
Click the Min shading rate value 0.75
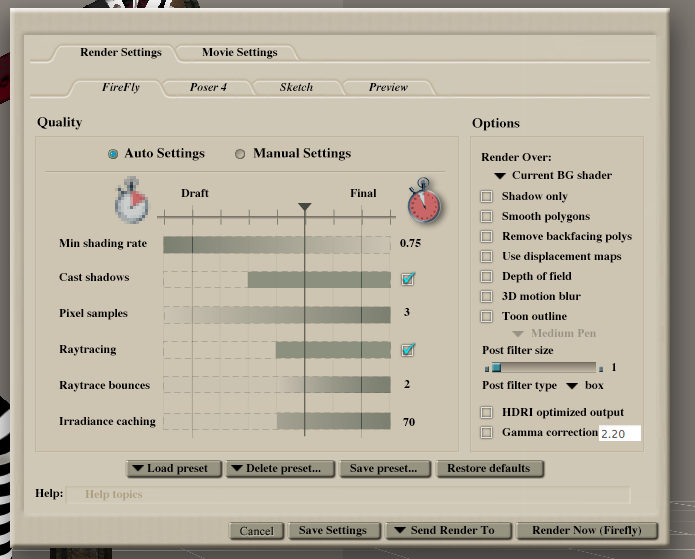pos(410,243)
